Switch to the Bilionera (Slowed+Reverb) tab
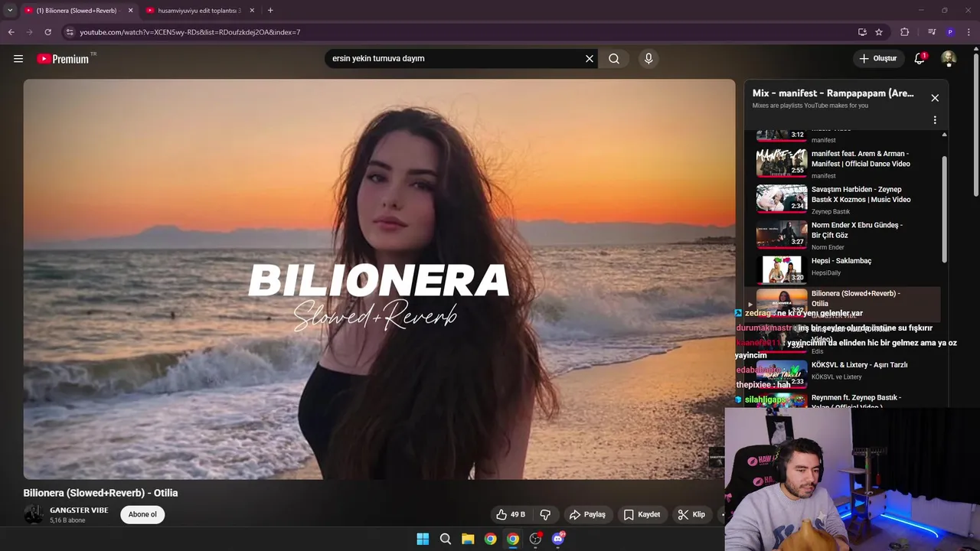 pyautogui.click(x=75, y=11)
